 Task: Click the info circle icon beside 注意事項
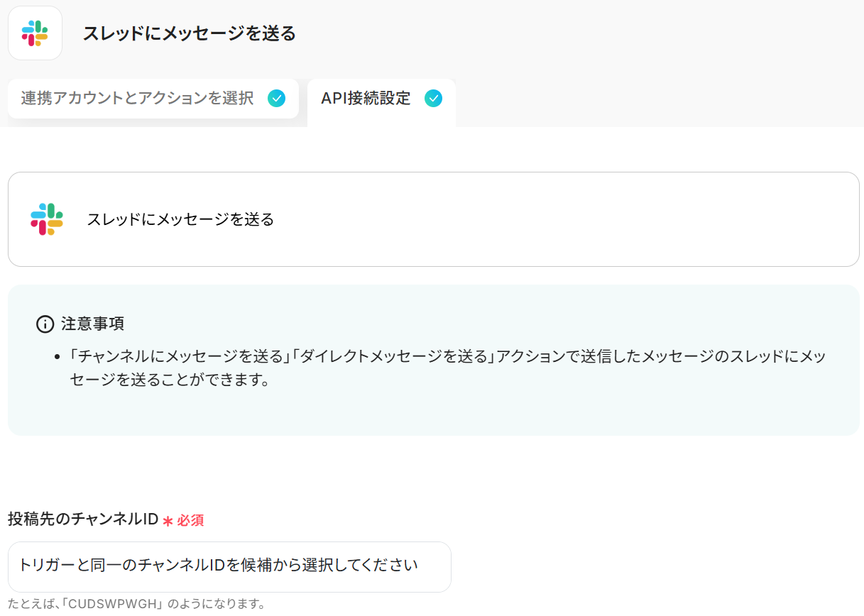coord(45,324)
